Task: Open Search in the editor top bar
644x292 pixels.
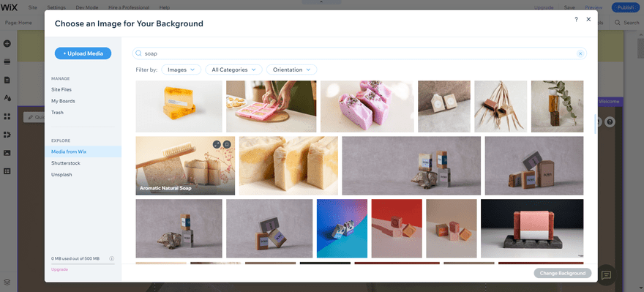Action: [626, 23]
